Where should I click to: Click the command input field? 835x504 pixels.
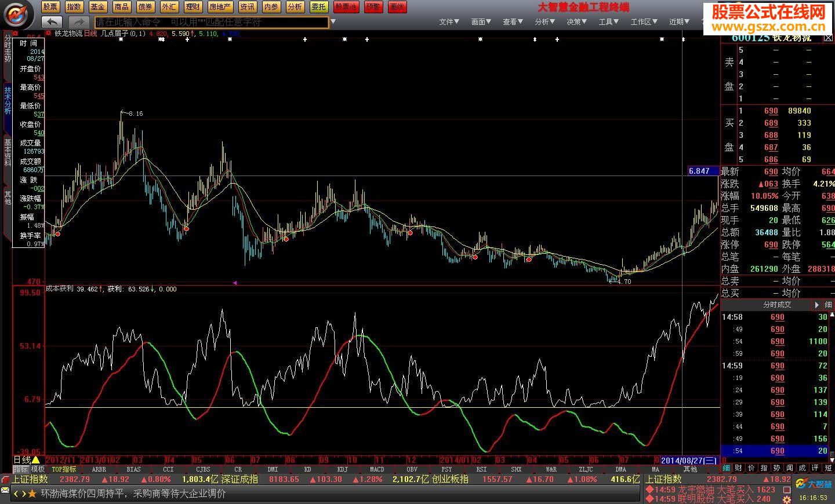tap(212, 22)
